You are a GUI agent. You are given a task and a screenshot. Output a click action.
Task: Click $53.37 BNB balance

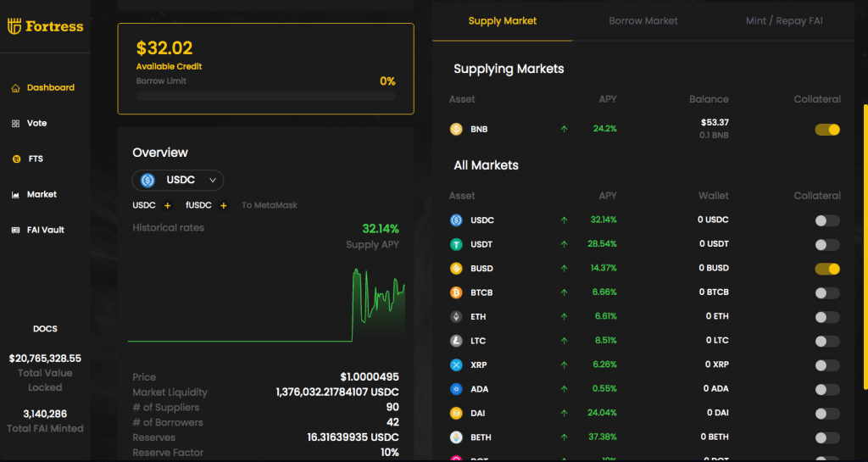[715, 123]
